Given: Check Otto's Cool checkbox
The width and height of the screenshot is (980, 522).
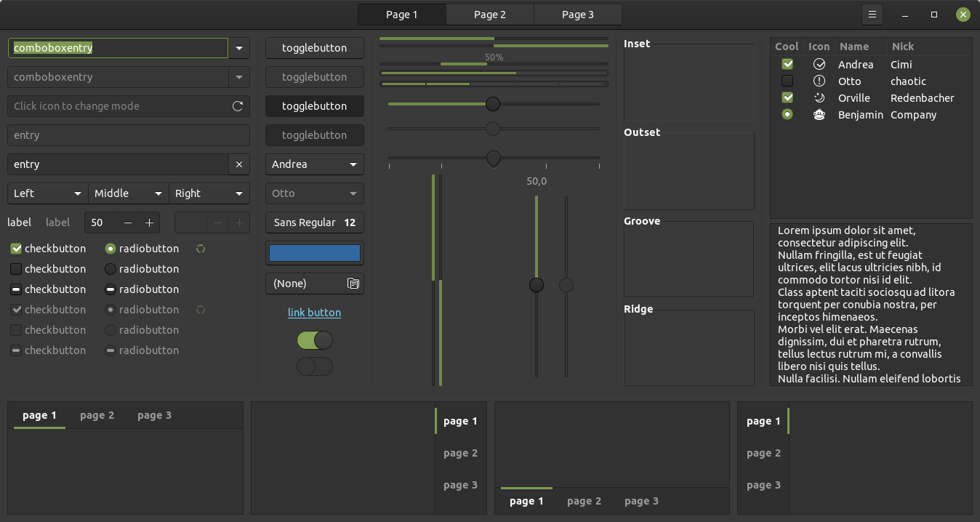Looking at the screenshot, I should (787, 81).
